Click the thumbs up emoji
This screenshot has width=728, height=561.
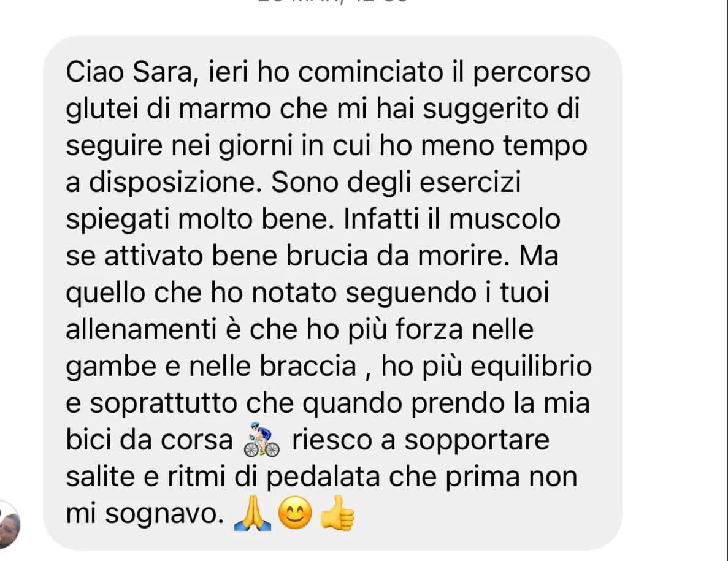click(337, 513)
